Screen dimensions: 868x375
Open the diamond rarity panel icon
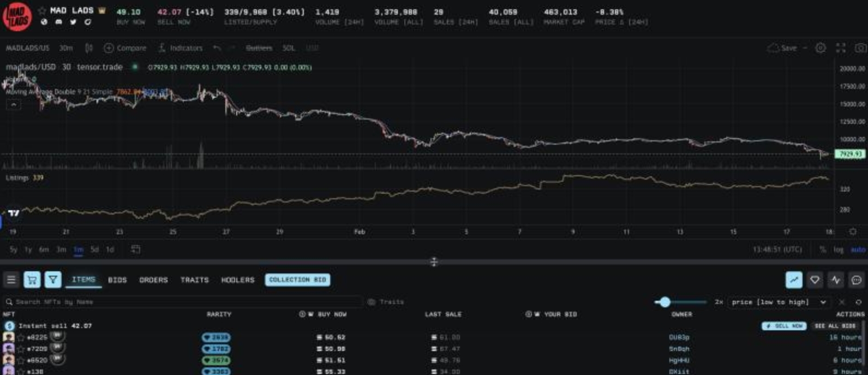click(x=815, y=280)
